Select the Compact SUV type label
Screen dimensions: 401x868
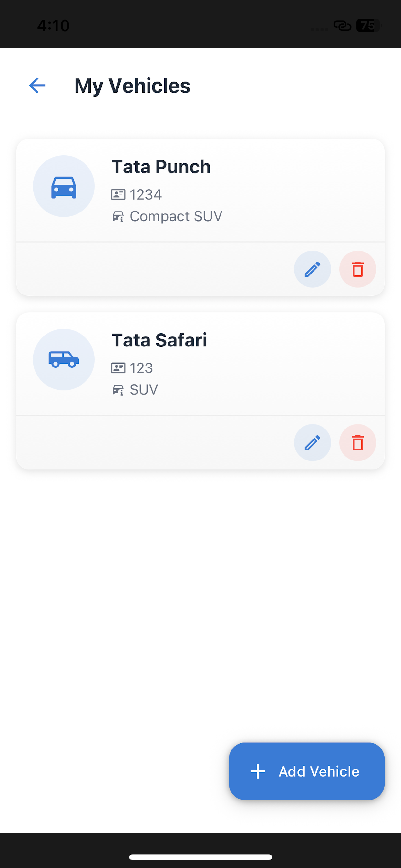click(x=176, y=216)
